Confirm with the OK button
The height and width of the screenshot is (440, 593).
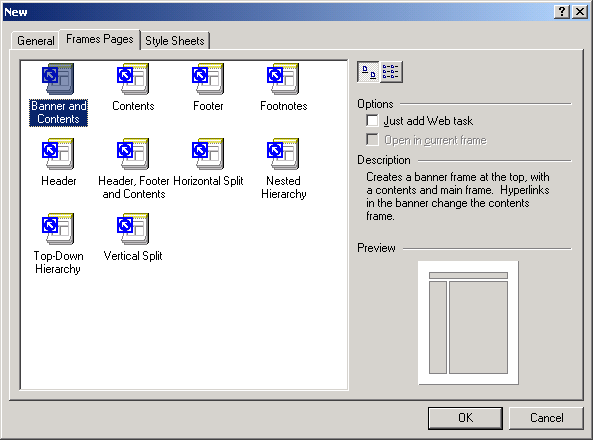click(465, 418)
